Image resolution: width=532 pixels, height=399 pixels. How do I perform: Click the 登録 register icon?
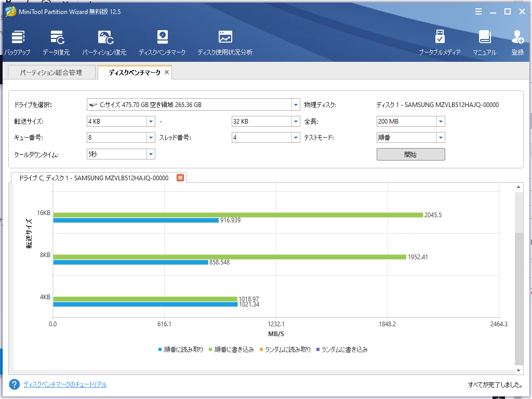point(518,43)
